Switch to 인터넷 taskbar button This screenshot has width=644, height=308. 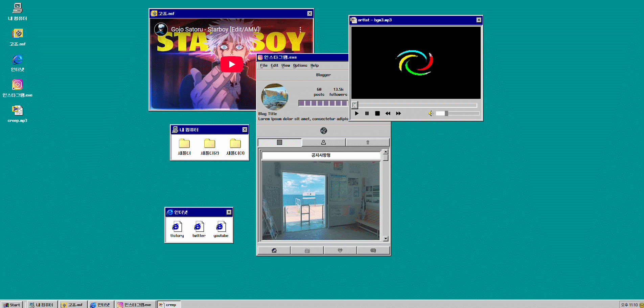click(x=101, y=305)
